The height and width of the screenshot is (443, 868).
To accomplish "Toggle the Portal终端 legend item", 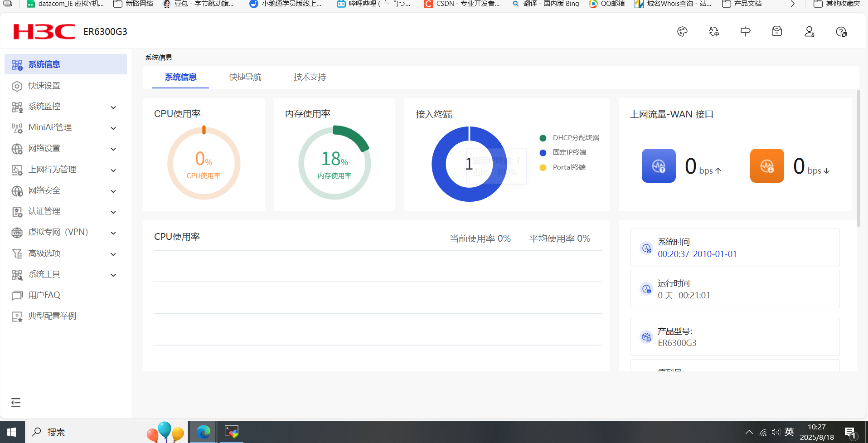I will click(543, 167).
